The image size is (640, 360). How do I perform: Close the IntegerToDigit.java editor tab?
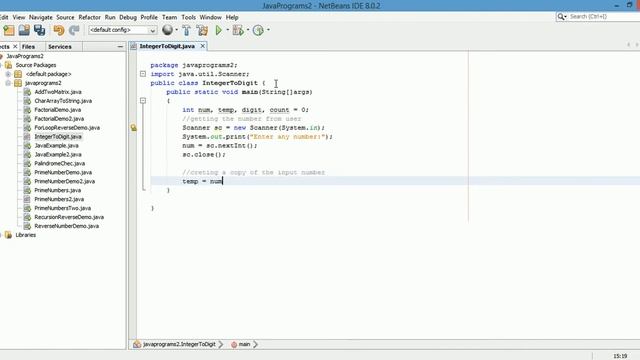coord(202,46)
